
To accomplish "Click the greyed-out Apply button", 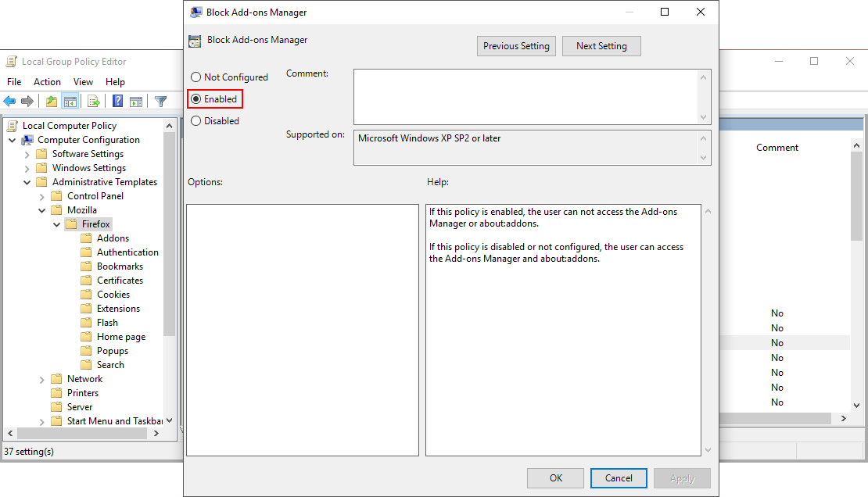I will [682, 478].
